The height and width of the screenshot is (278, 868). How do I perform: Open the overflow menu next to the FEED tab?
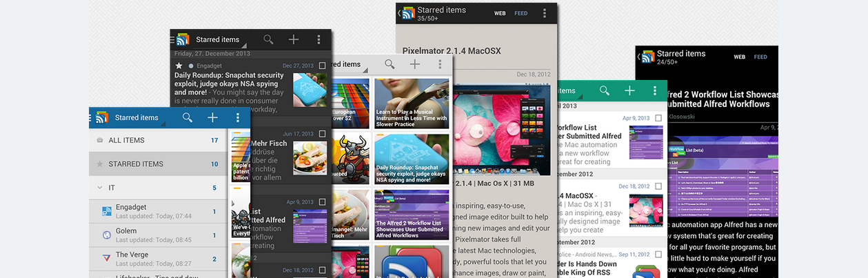tap(545, 13)
